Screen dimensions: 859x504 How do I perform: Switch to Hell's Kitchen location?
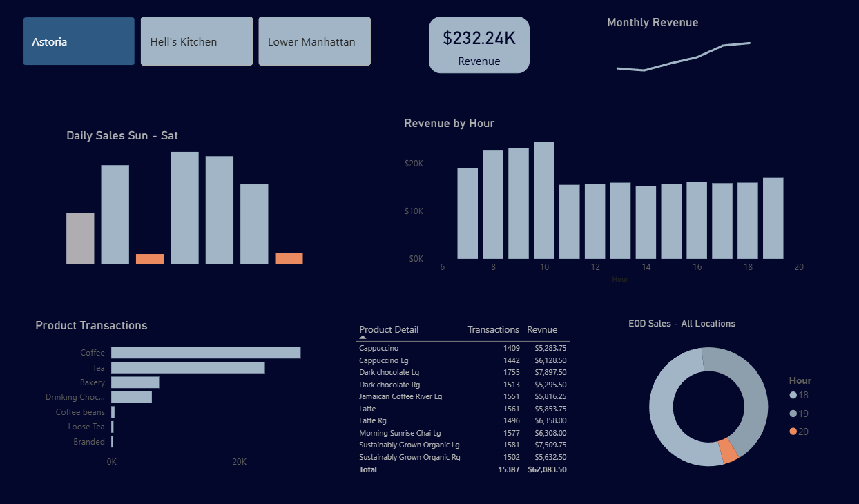pyautogui.click(x=197, y=41)
